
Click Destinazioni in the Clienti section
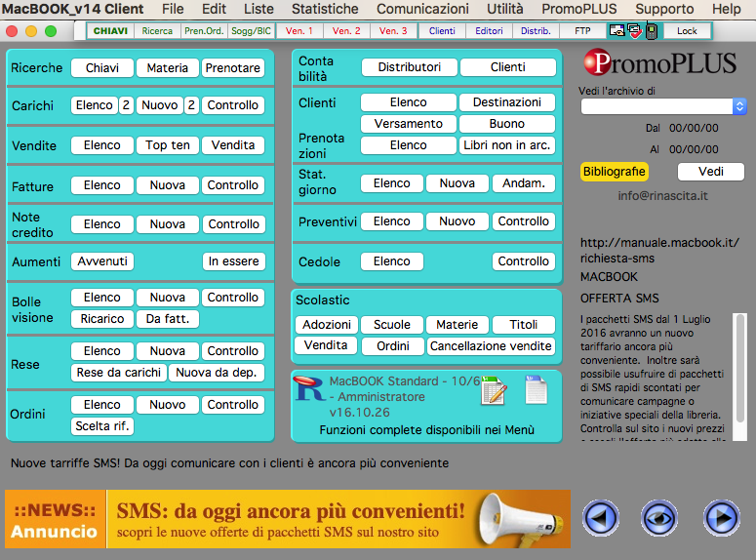coord(506,102)
